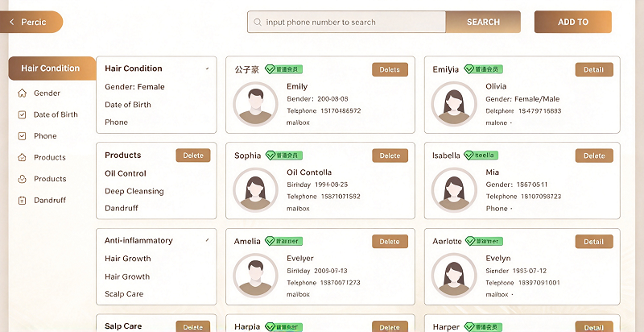The image size is (644, 332).
Task: Click Dandruff clipboard icon in sidebar
Action: (x=23, y=201)
